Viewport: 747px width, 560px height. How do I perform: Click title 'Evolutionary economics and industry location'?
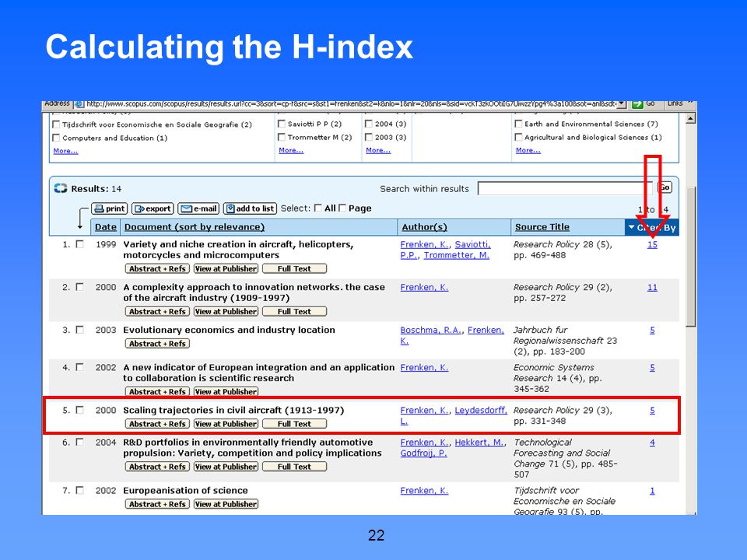click(229, 330)
